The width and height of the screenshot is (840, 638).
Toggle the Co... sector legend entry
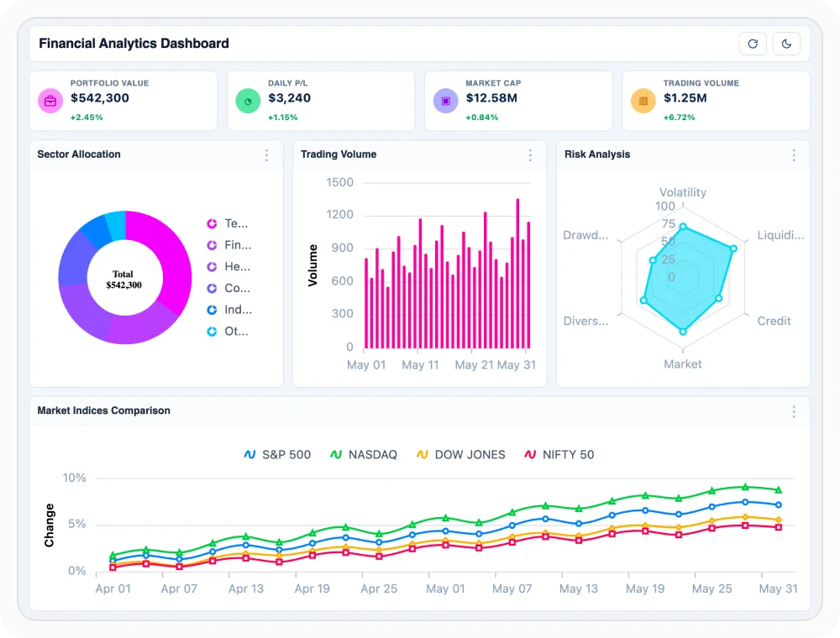coord(228,288)
